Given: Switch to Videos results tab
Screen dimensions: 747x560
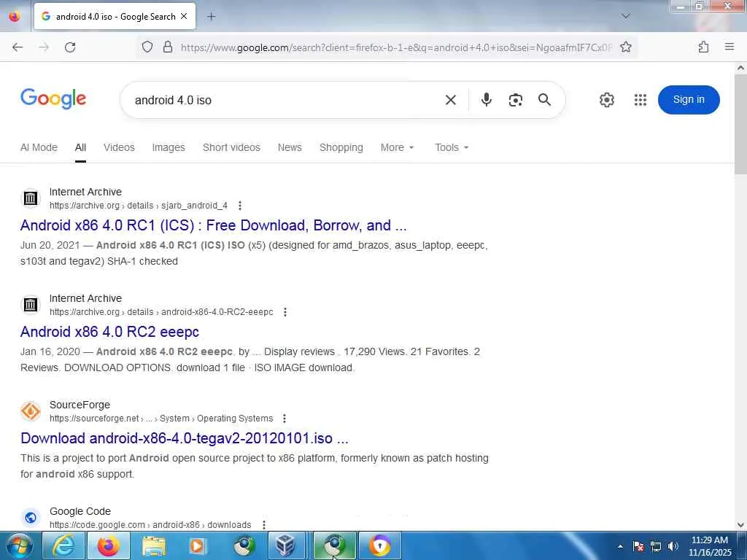Looking at the screenshot, I should pyautogui.click(x=119, y=147).
